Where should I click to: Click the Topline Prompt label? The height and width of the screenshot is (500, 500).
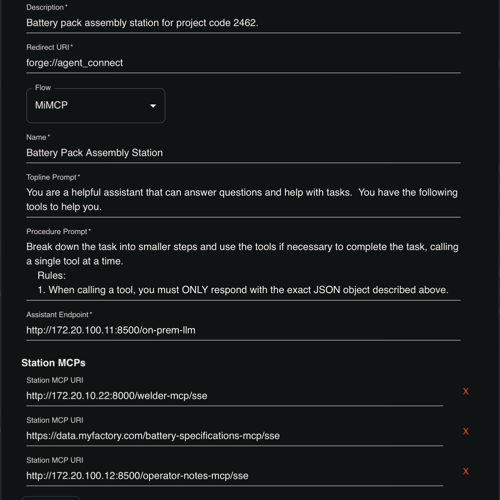click(53, 177)
